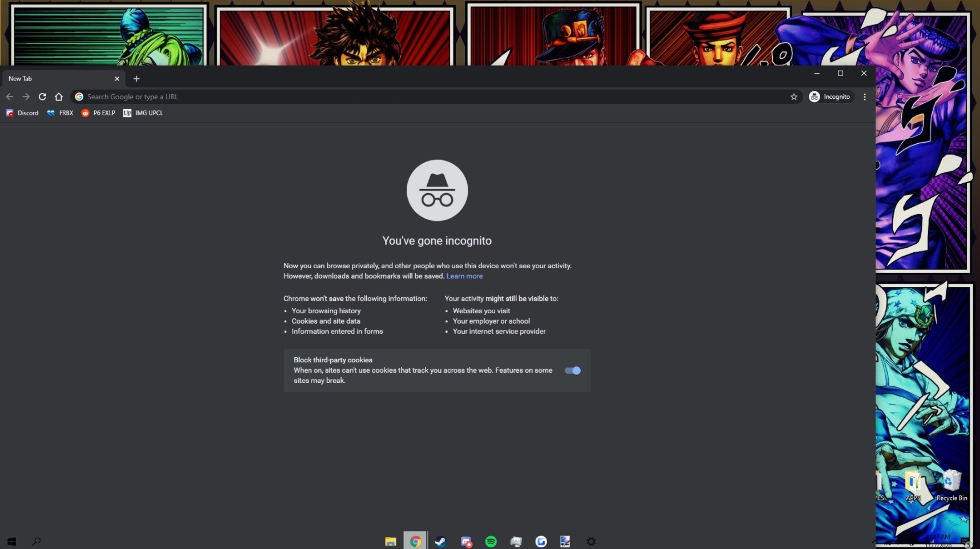
Task: Click the Chrome taskbar icon
Action: tap(416, 541)
